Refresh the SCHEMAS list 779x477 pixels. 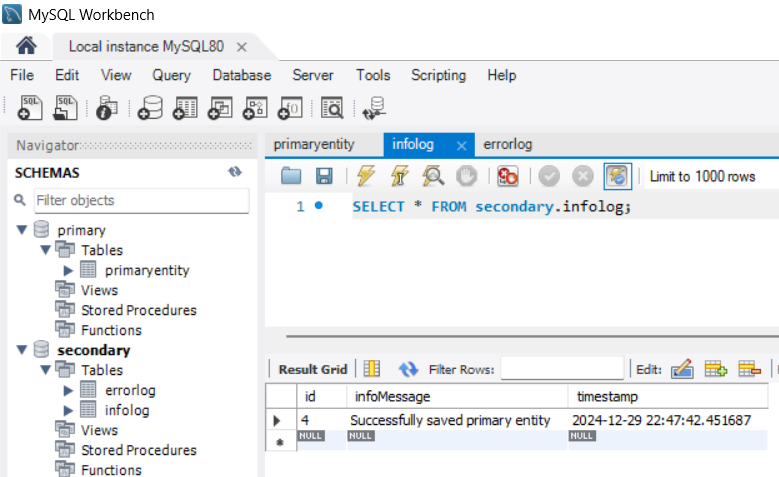coord(234,172)
